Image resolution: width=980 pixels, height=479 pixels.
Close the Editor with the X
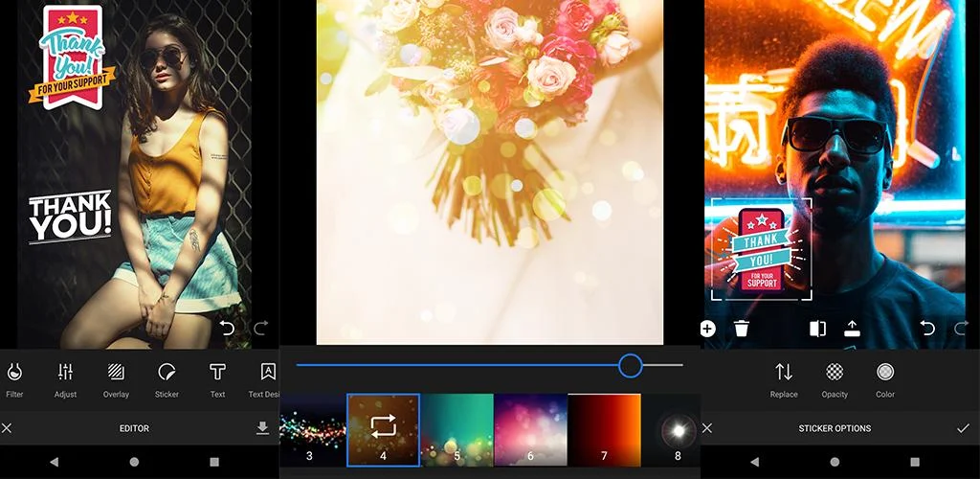[x=7, y=428]
